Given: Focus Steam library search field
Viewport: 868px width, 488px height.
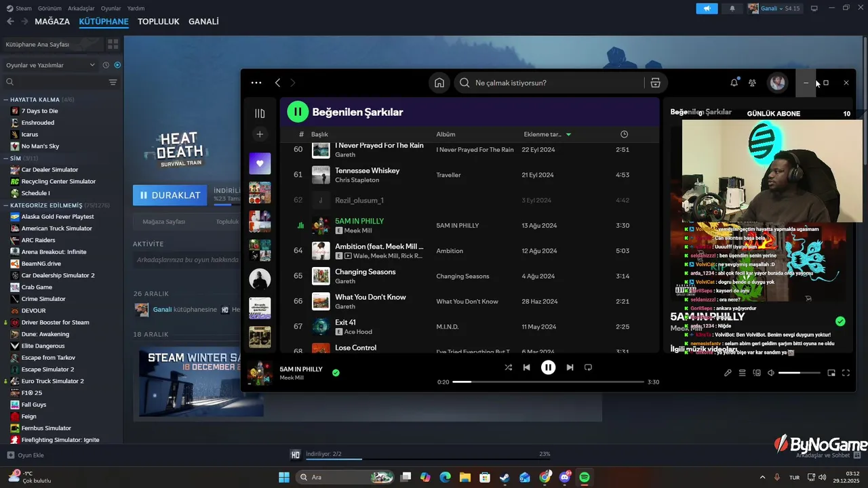Looking at the screenshot, I should [54, 82].
